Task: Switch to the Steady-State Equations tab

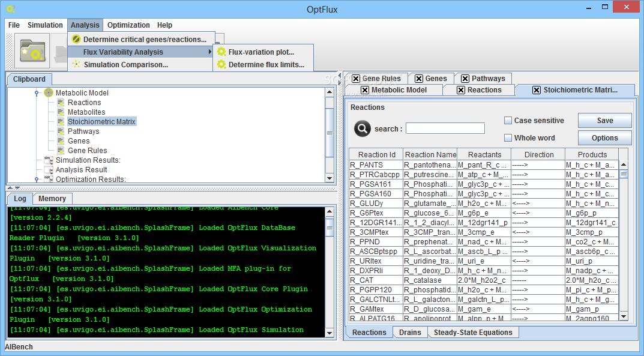Action: click(x=473, y=332)
